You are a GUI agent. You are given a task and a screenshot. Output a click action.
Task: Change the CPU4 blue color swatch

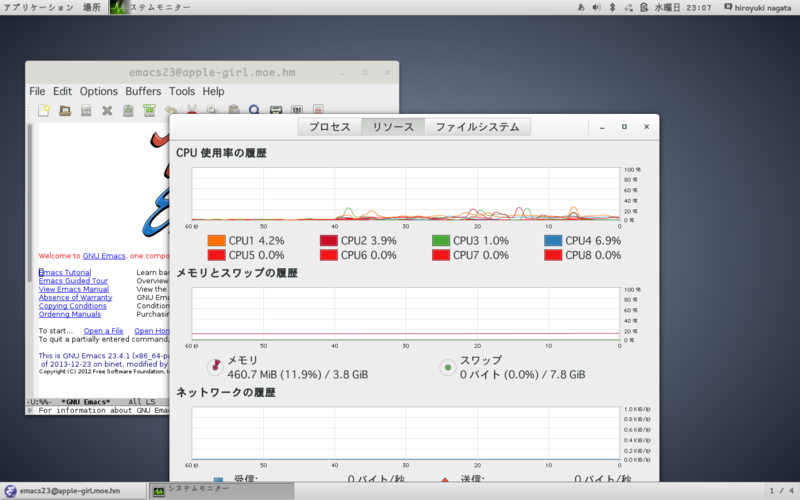pos(553,240)
